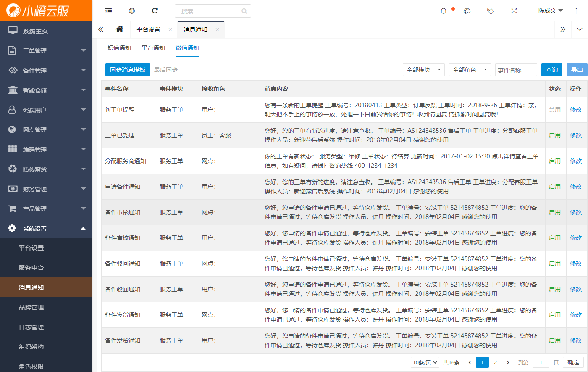Focus the top 搜索 search field
588x372 pixels.
tap(213, 11)
